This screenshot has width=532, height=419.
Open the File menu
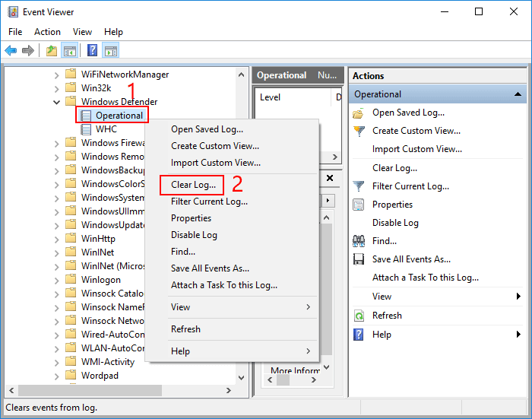coord(15,32)
